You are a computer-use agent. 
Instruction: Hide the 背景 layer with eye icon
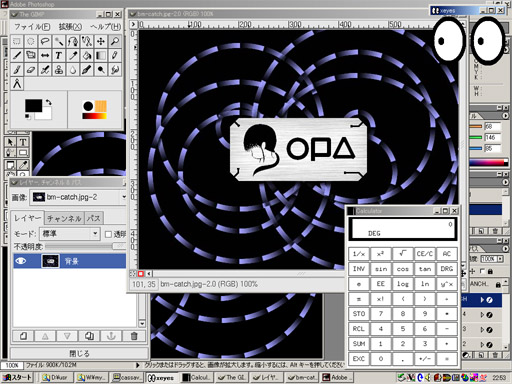pos(21,261)
